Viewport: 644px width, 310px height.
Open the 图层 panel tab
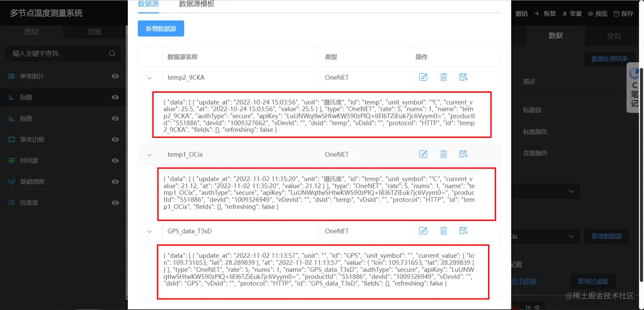pyautogui.click(x=32, y=32)
